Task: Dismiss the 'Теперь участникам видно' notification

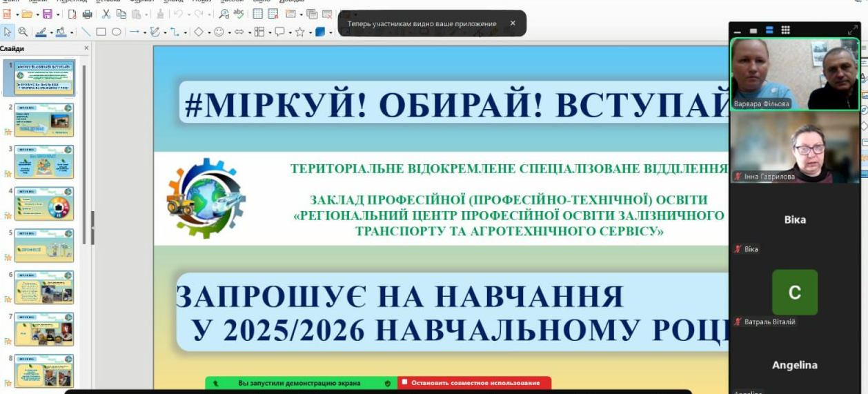Action: (x=512, y=23)
